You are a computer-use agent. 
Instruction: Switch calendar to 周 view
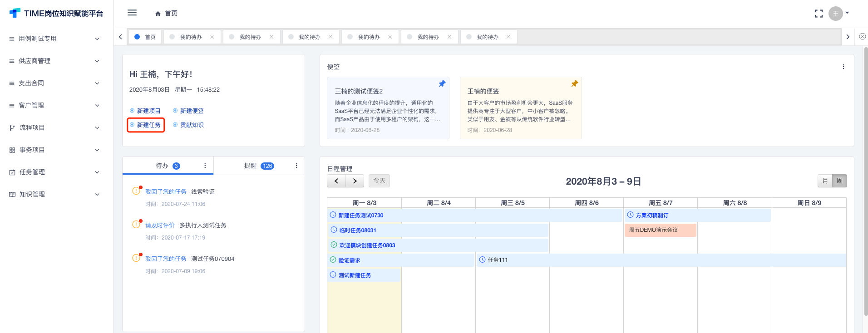tap(839, 181)
